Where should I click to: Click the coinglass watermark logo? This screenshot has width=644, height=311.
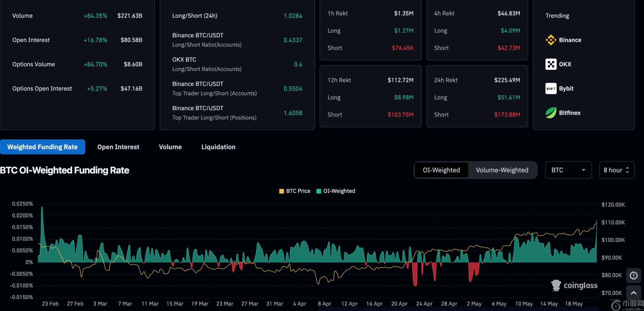point(574,286)
